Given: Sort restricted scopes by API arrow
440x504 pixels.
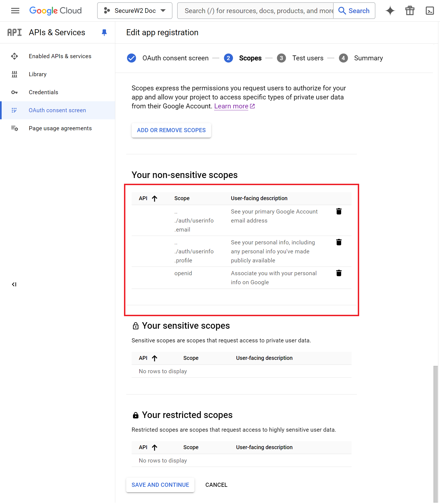Looking at the screenshot, I should point(154,447).
